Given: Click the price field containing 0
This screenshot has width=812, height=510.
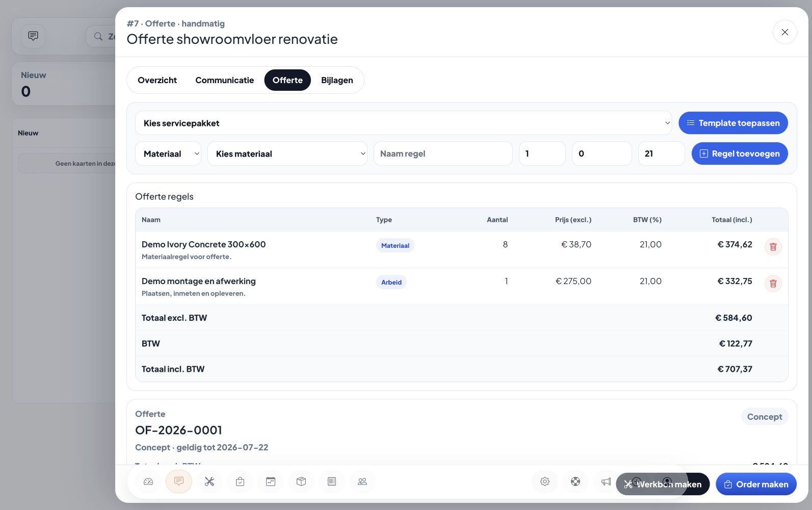Looking at the screenshot, I should [602, 154].
